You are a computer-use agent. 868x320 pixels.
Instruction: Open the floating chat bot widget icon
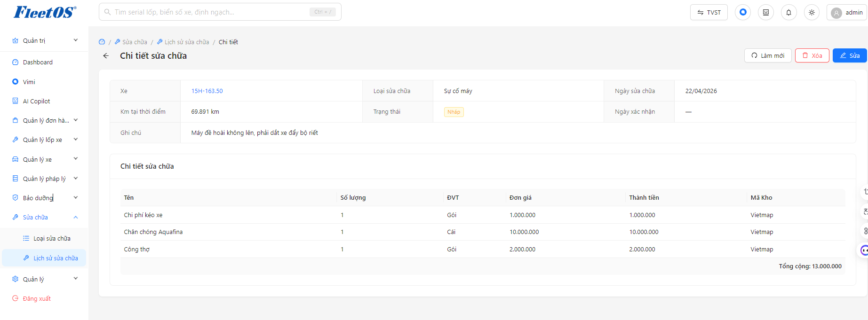click(864, 250)
